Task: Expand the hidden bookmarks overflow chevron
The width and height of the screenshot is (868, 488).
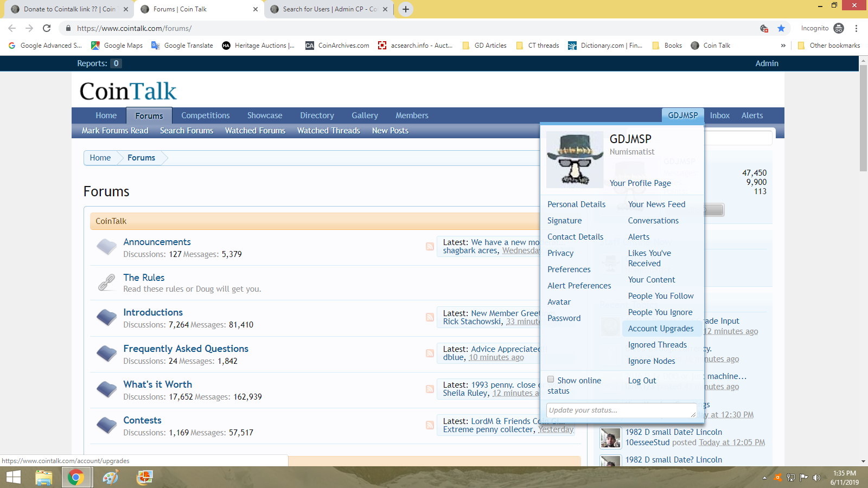Action: [x=783, y=46]
